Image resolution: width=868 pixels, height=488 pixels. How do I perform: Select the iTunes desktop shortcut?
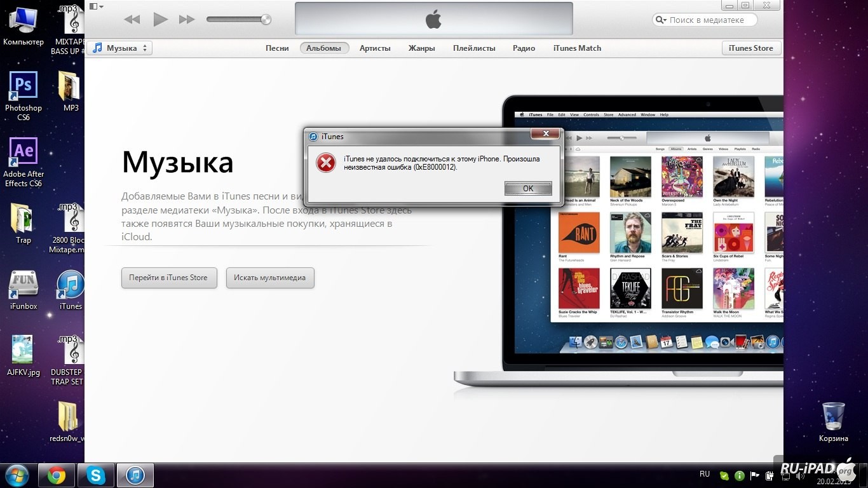coord(71,290)
